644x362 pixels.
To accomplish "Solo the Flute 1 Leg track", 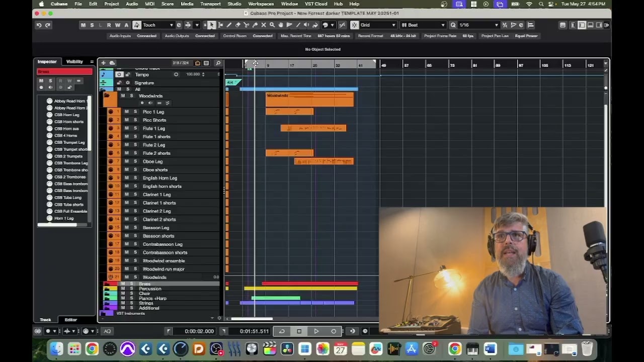I will click(135, 128).
